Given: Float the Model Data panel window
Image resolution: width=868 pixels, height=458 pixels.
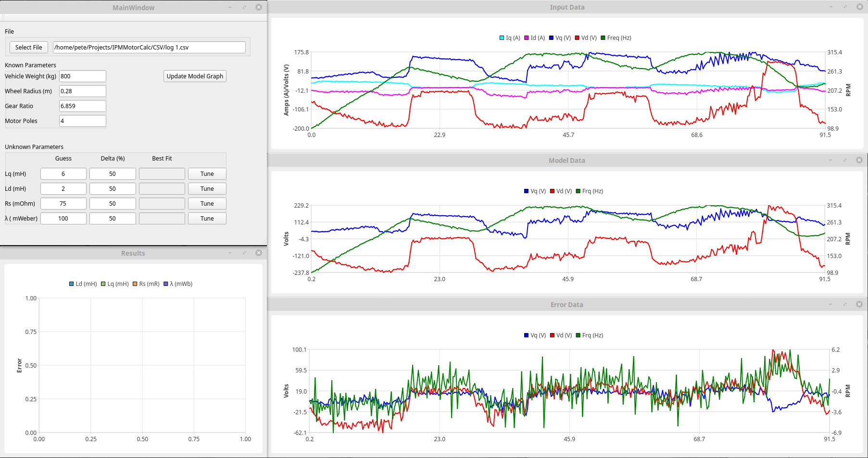Looking at the screenshot, I should click(x=845, y=160).
